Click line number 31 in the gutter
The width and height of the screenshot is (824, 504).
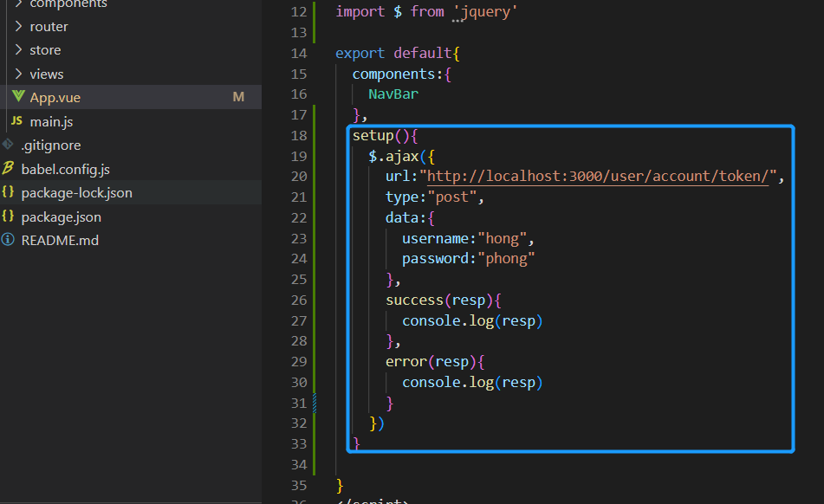(x=298, y=404)
